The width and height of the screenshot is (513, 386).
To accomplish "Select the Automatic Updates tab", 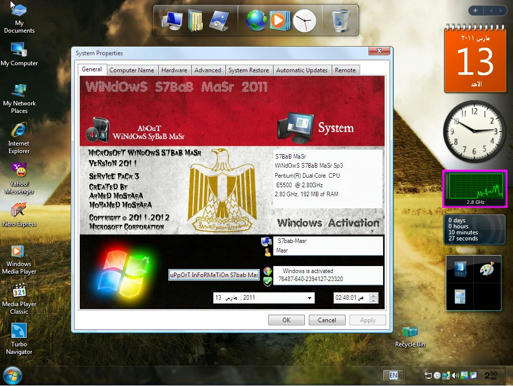I will (302, 70).
